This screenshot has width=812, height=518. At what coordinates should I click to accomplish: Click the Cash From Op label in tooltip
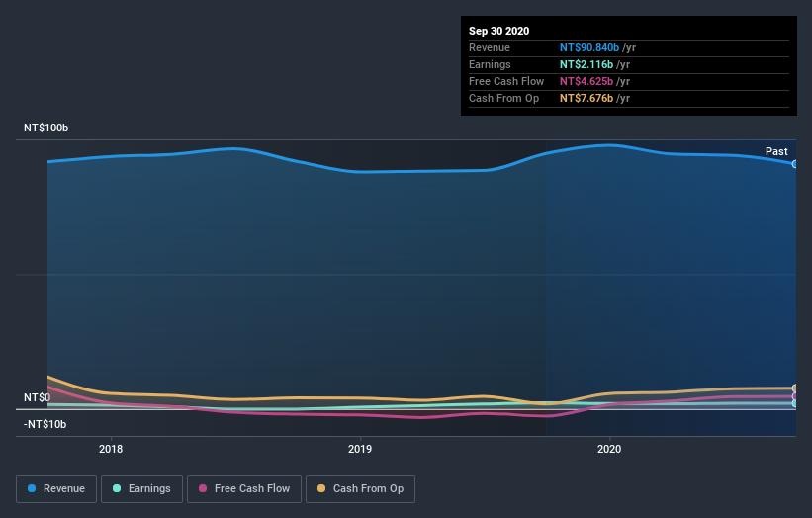(503, 98)
